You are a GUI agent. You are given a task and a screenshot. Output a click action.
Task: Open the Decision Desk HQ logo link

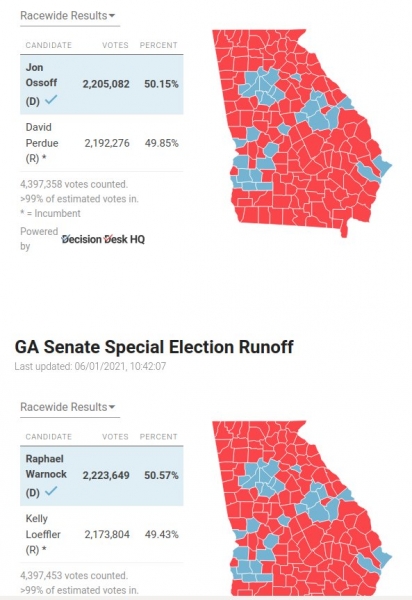103,240
